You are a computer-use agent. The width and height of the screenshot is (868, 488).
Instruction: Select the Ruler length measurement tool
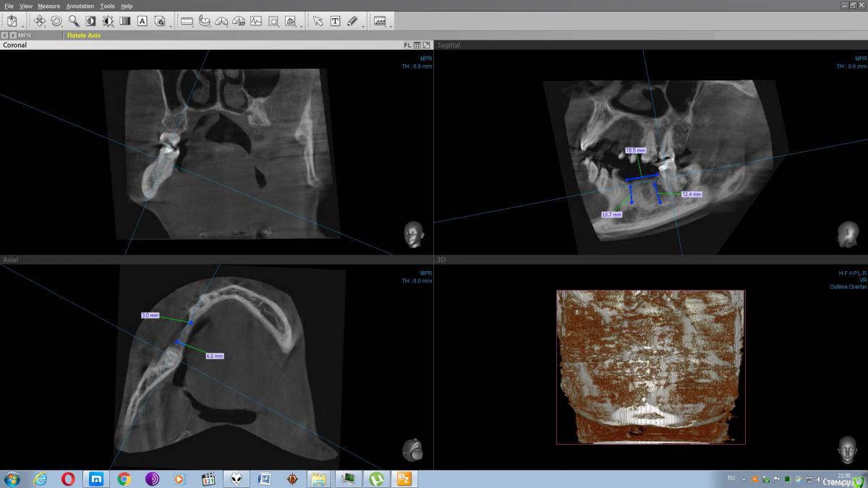coord(187,21)
